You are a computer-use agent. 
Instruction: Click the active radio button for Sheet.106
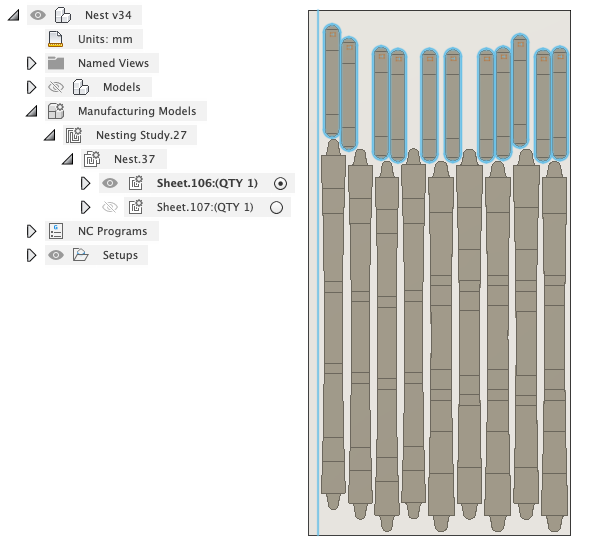280,184
